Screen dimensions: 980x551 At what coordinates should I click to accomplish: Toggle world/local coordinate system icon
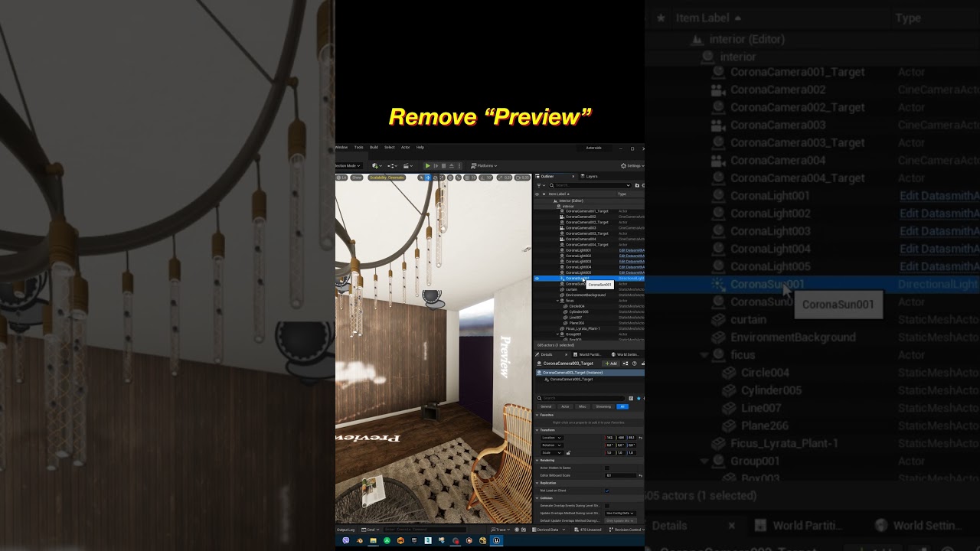pos(450,178)
